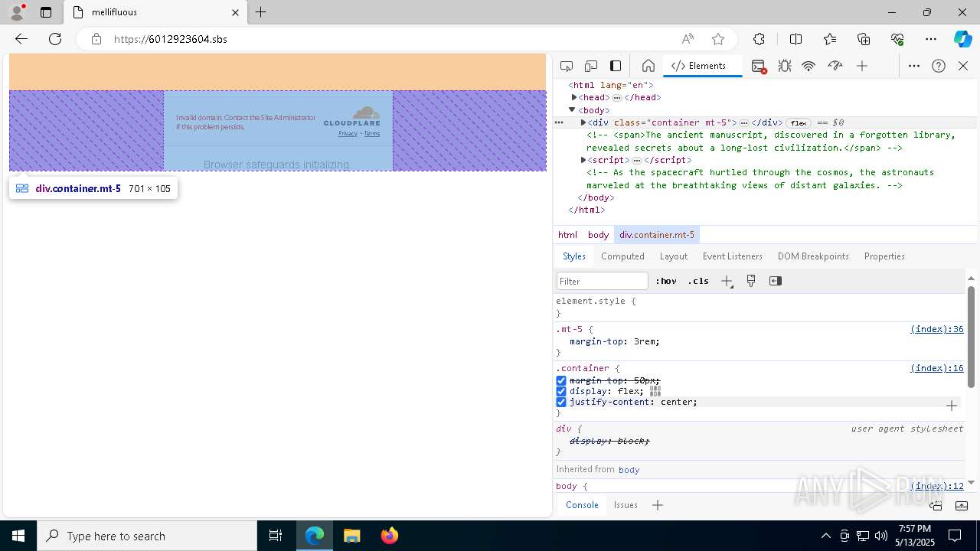Viewport: 980px width, 551px height.
Task: Open the Collections pane
Action: pyautogui.click(x=864, y=39)
